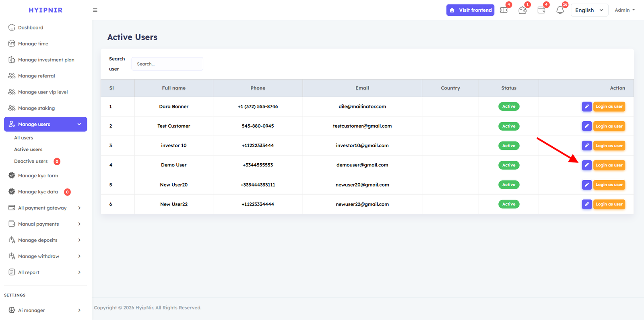
Task: Expand Manage deposits chevron
Action: coord(79,240)
